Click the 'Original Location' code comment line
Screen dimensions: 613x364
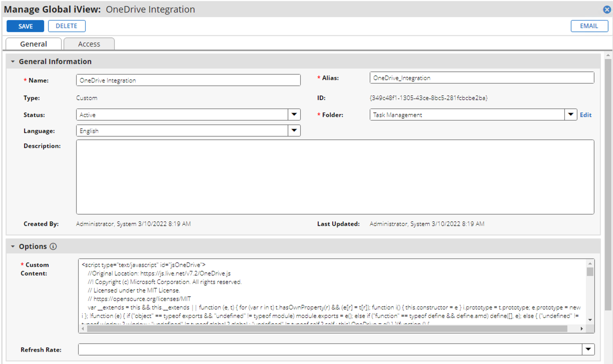[159, 273]
